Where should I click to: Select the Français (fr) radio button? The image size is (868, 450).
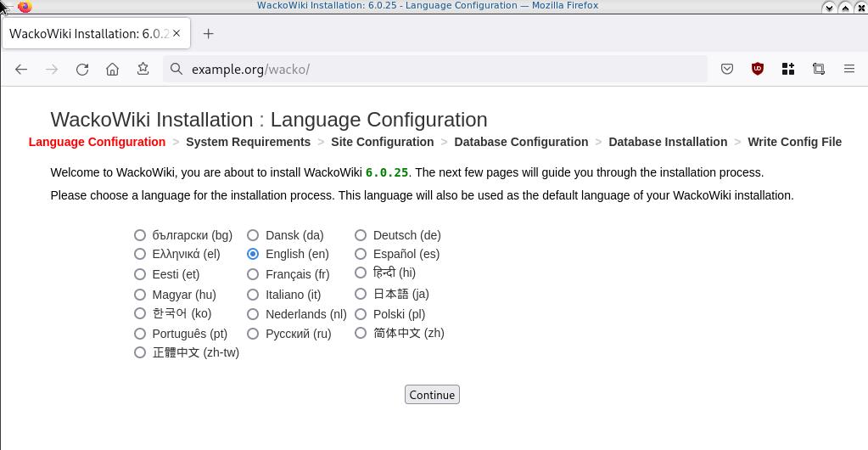click(x=253, y=274)
